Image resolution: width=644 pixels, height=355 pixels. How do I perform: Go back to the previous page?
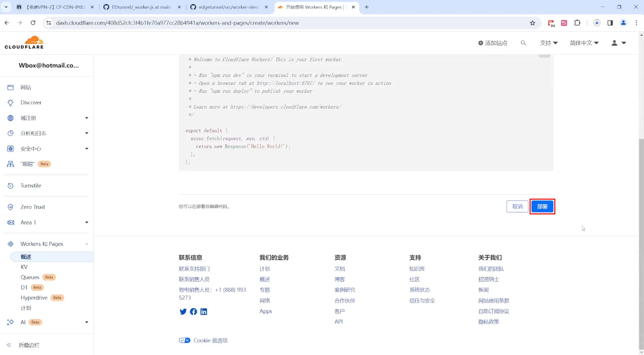pos(7,23)
